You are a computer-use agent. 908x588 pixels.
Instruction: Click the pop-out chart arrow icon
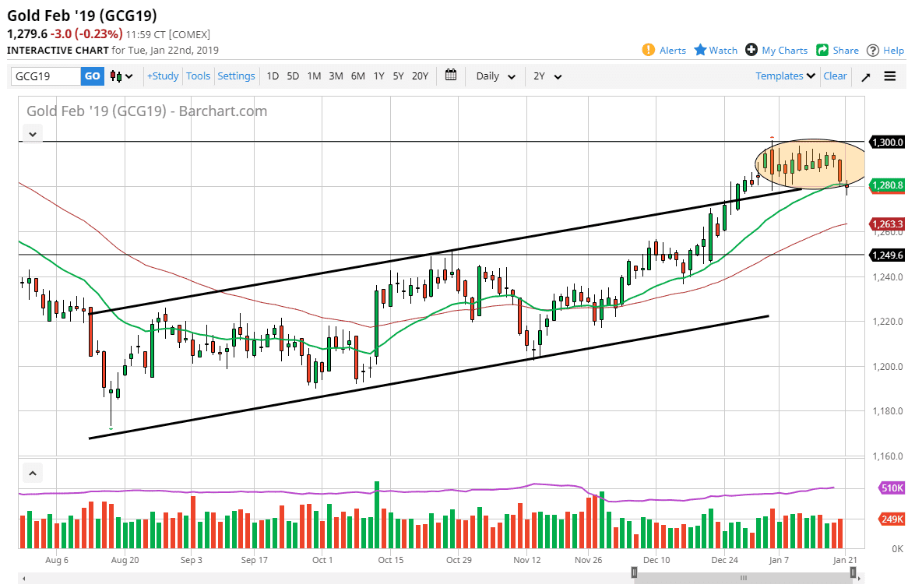[866, 76]
